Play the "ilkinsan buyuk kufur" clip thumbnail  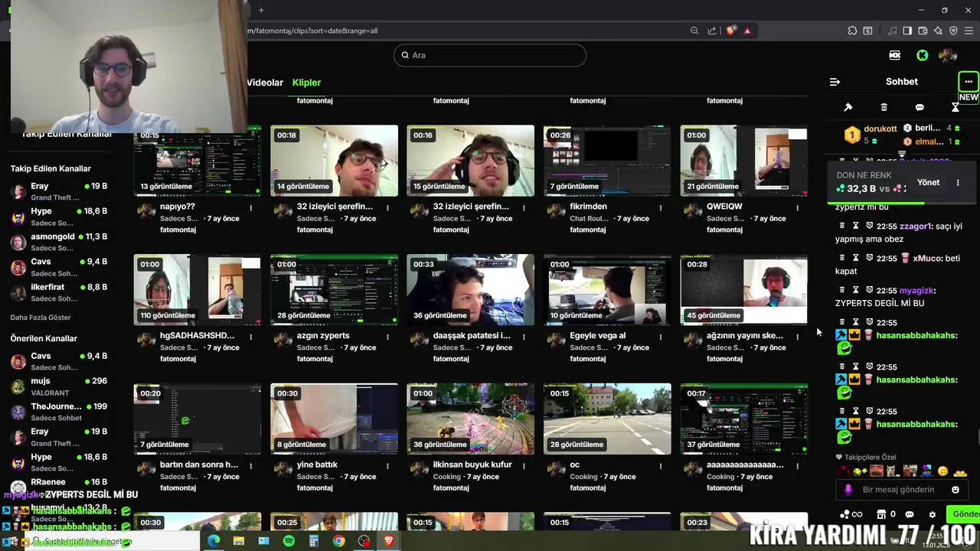(x=471, y=419)
